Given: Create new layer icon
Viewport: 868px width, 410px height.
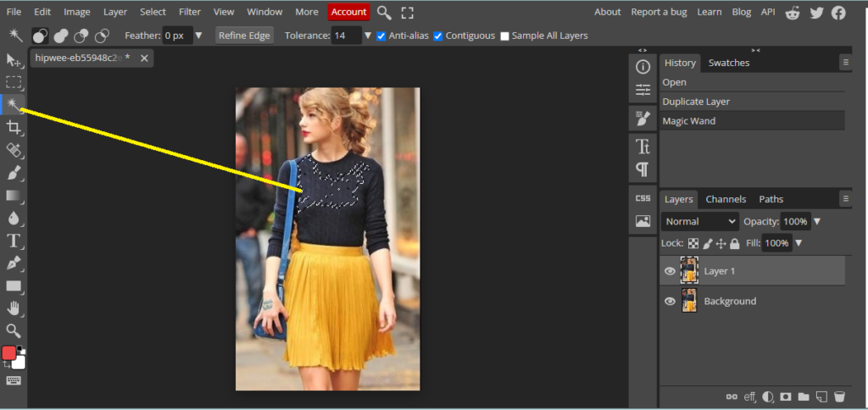Looking at the screenshot, I should pos(822,396).
